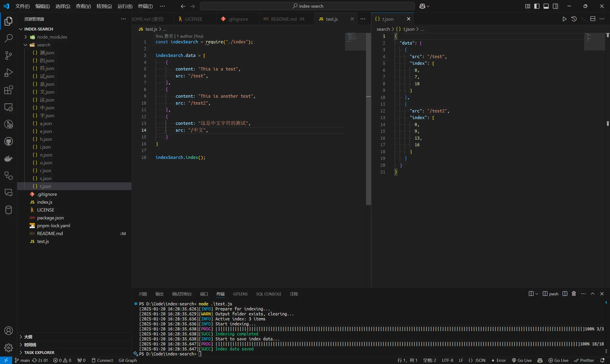Open the Run and Debug view
The height and width of the screenshot is (364, 610).
9,73
